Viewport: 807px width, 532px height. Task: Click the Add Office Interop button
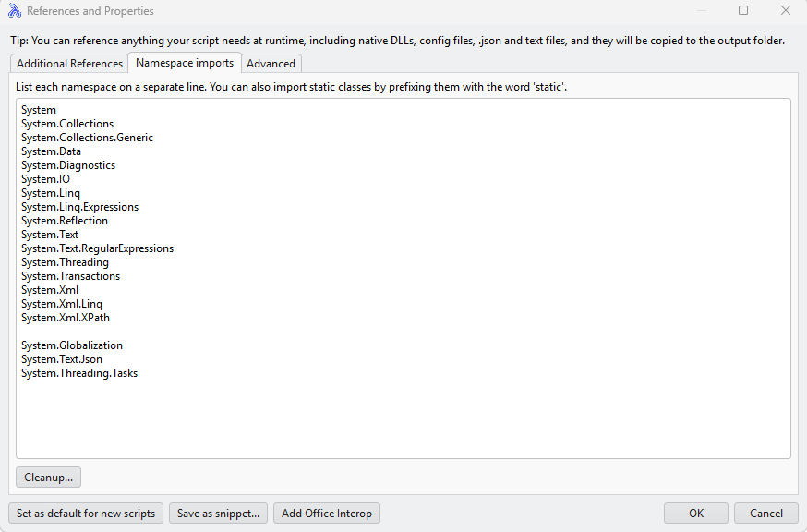click(x=327, y=514)
